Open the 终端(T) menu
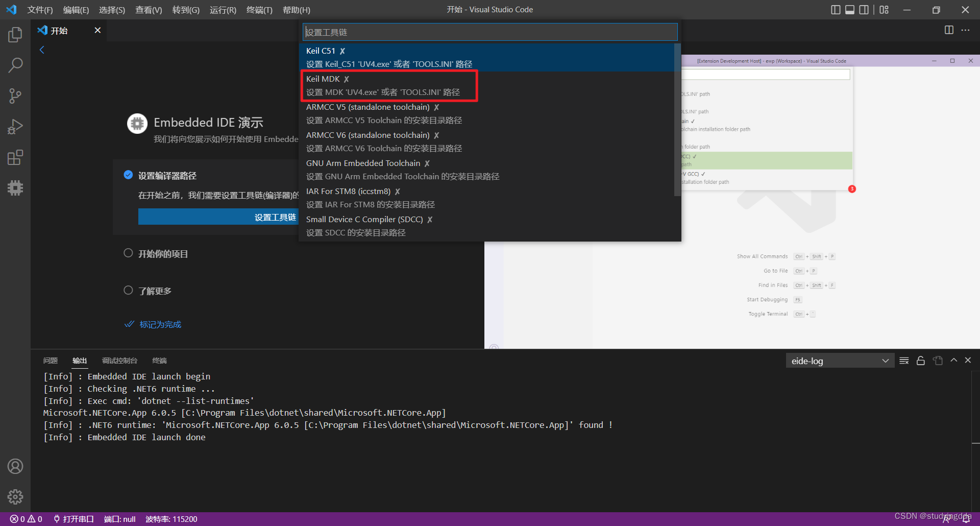The height and width of the screenshot is (526, 980). [259, 10]
